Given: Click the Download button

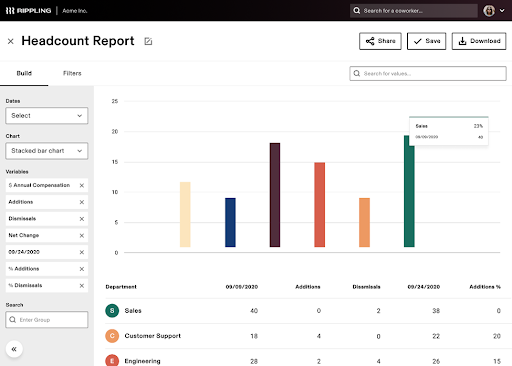Looking at the screenshot, I should pyautogui.click(x=479, y=41).
